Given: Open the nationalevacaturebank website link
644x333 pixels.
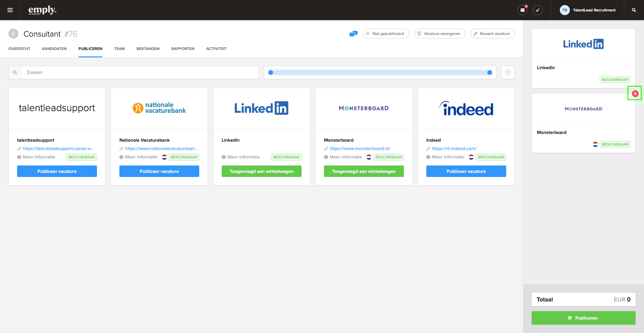Looking at the screenshot, I should pos(162,148).
